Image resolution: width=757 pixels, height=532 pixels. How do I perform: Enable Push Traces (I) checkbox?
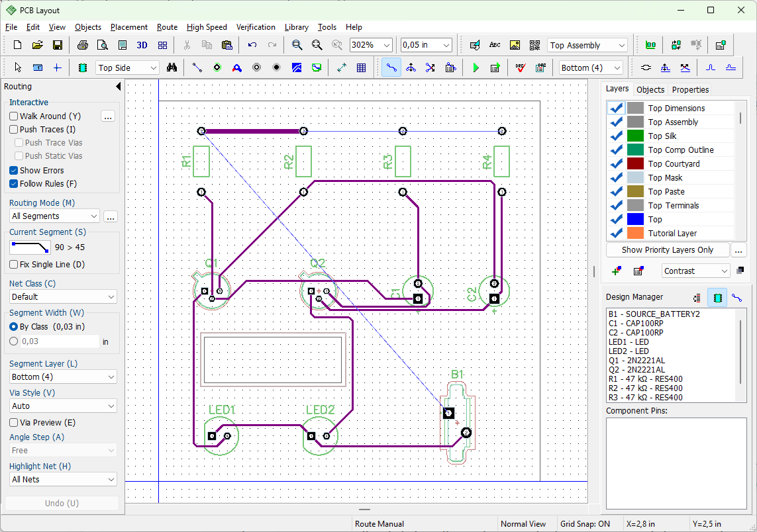pos(13,129)
